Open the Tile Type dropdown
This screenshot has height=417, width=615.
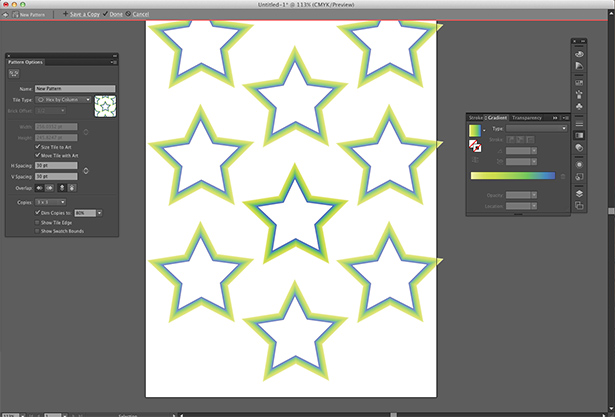point(63,100)
